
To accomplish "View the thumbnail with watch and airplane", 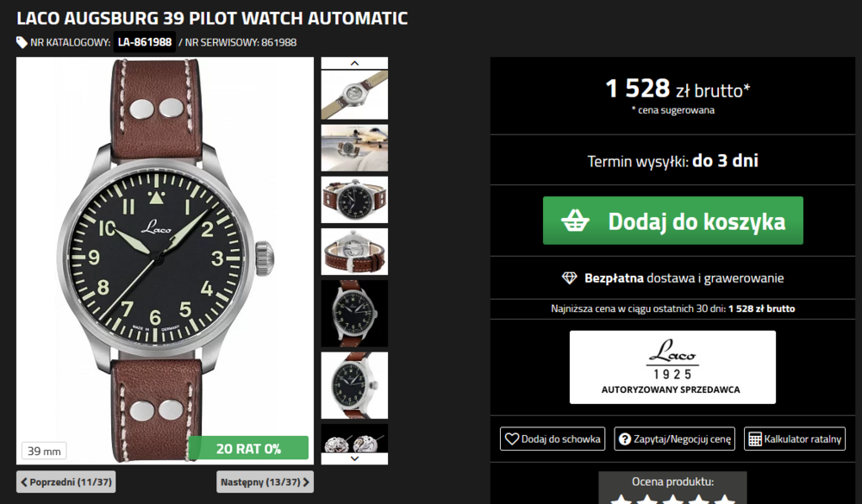I will coord(354,147).
